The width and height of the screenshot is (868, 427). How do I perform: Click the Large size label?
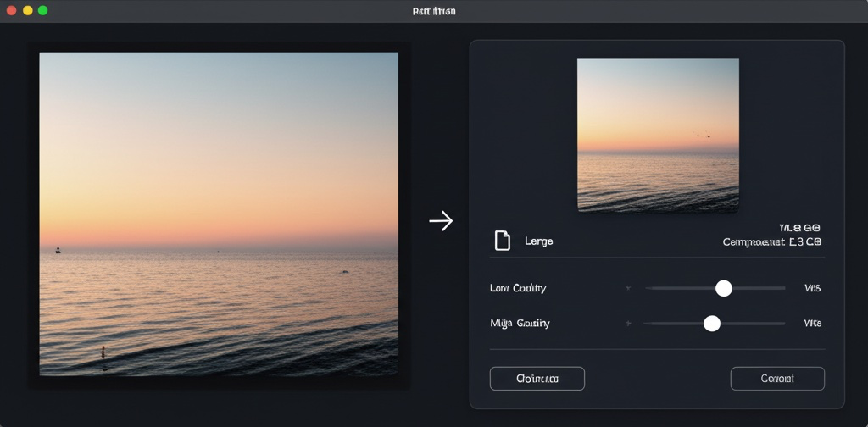point(538,241)
